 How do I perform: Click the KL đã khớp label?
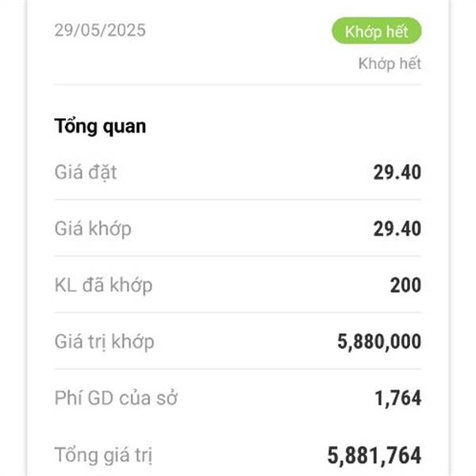click(x=103, y=285)
